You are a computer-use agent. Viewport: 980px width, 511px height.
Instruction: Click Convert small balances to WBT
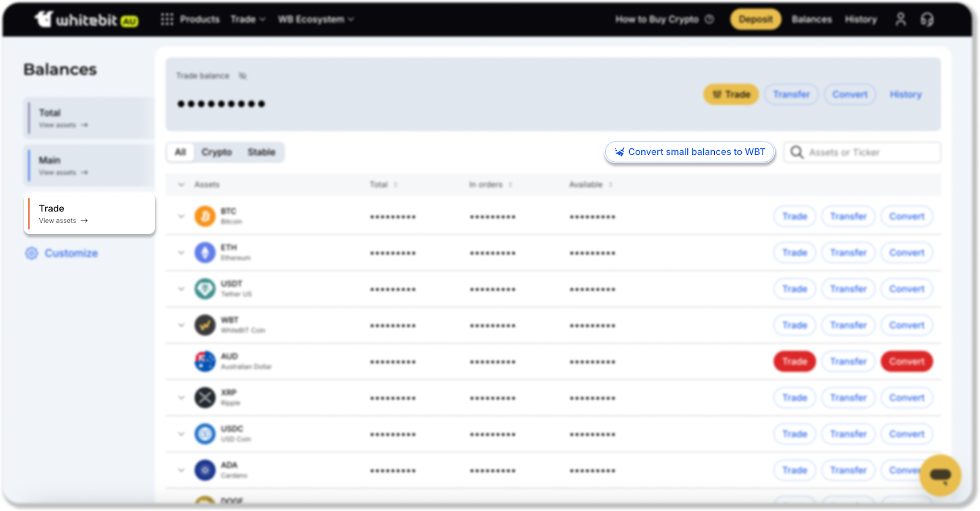[x=690, y=152]
